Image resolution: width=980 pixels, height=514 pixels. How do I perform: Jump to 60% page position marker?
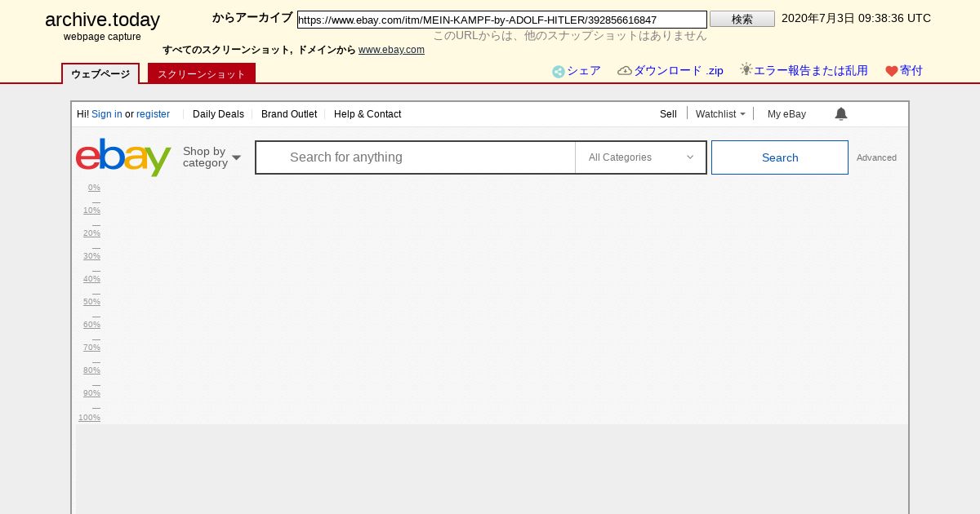click(91, 325)
